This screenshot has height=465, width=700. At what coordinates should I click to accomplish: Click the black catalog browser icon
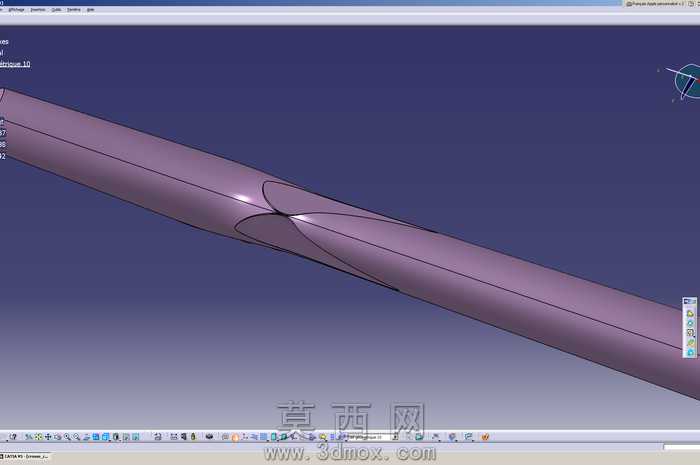pyautogui.click(x=209, y=437)
